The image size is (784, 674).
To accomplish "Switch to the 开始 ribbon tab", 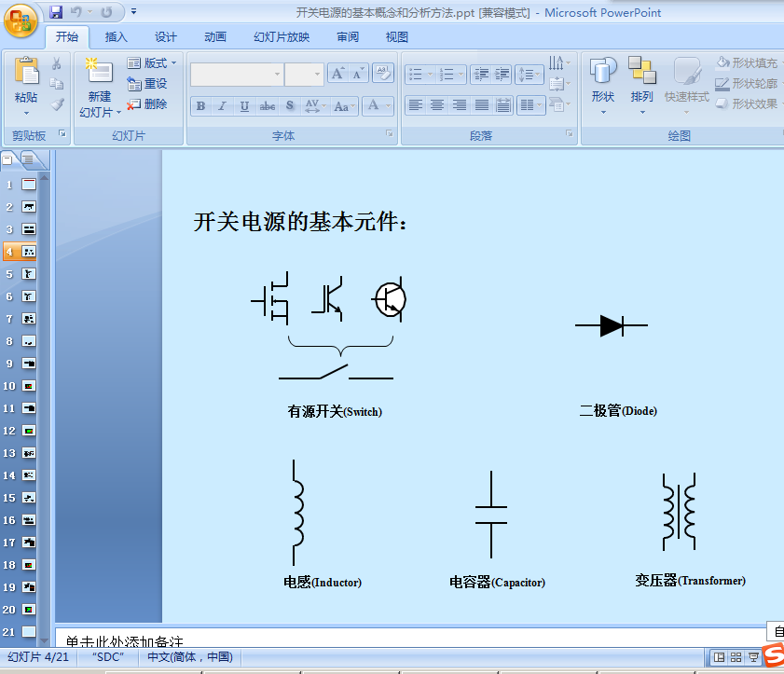I will click(67, 37).
